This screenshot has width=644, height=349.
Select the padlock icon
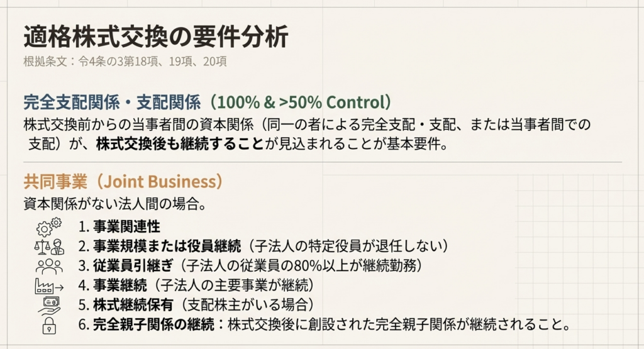click(x=49, y=326)
